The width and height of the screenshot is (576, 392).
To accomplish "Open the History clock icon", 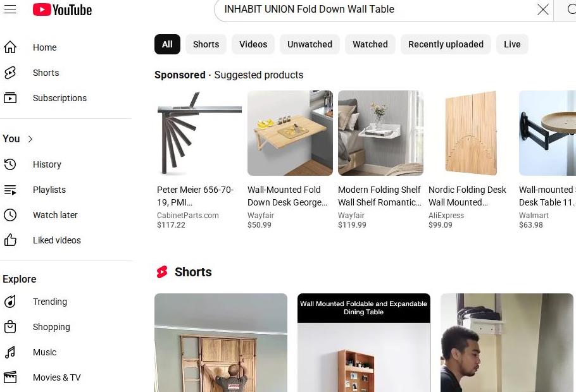I will (10, 164).
